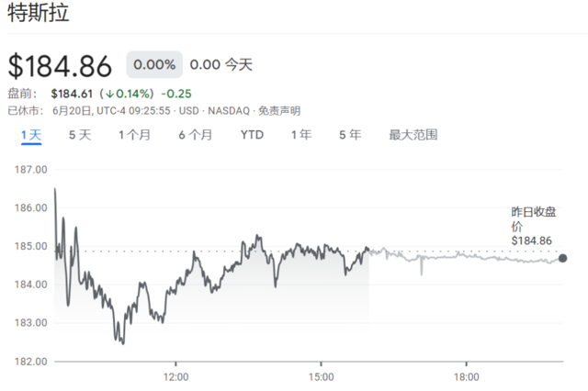This screenshot has width=588, height=391.
Task: Click the 12:00 time axis label
Action: (175, 376)
